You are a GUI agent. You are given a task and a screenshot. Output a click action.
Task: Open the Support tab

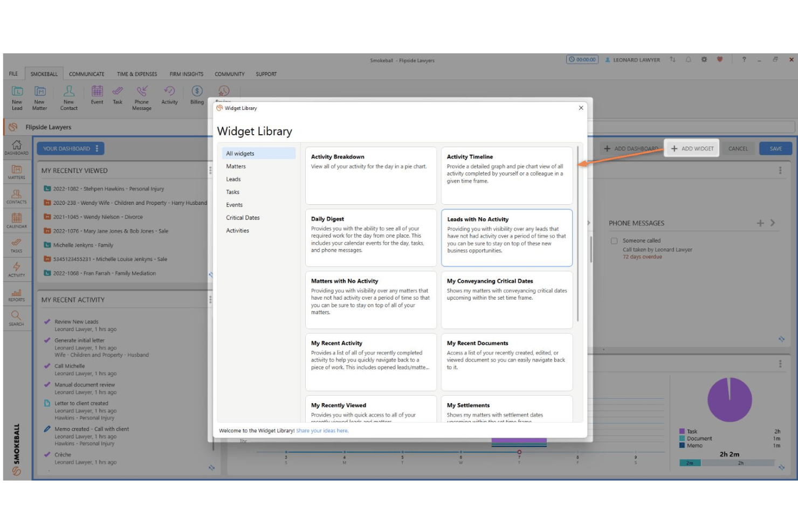coord(266,74)
